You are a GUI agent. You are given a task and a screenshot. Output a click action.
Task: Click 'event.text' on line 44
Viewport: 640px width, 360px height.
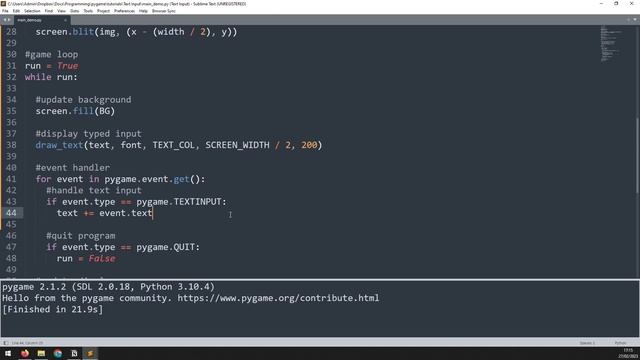(x=126, y=213)
